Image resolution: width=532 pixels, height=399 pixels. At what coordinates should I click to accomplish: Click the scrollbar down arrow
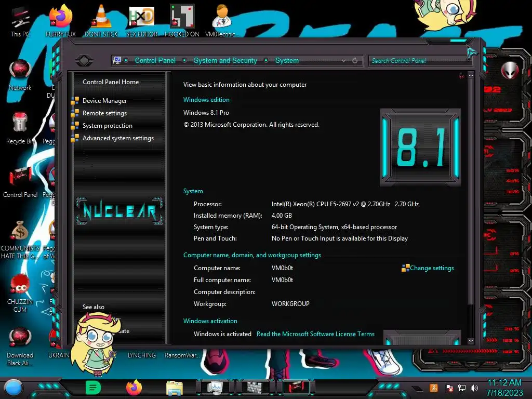(471, 341)
